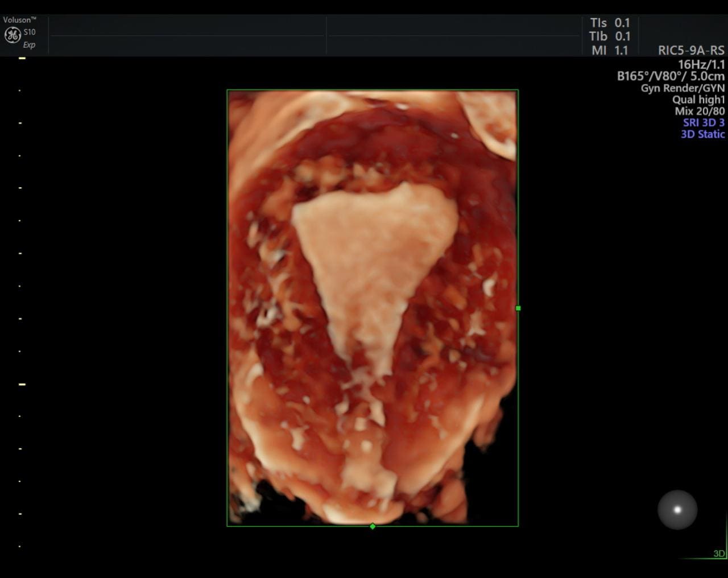Click the 3D rendered uterus image
Image resolution: width=728 pixels, height=578 pixels.
tap(373, 308)
